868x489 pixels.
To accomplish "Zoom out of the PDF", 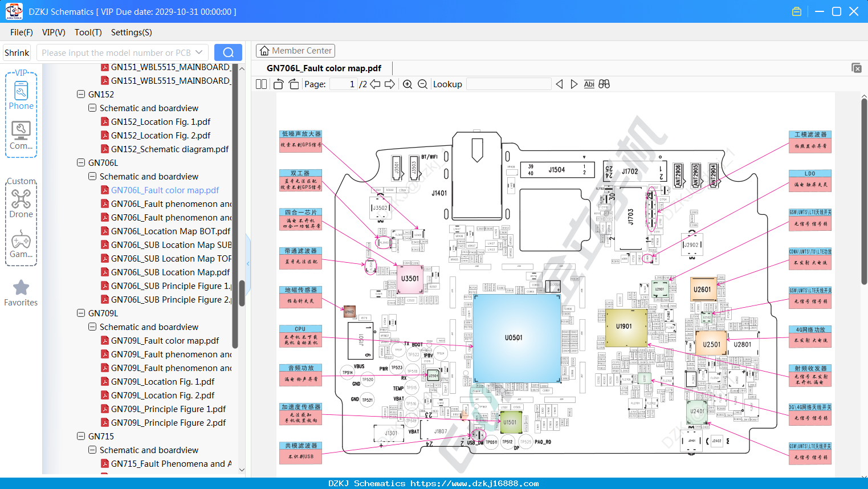I will pos(422,84).
